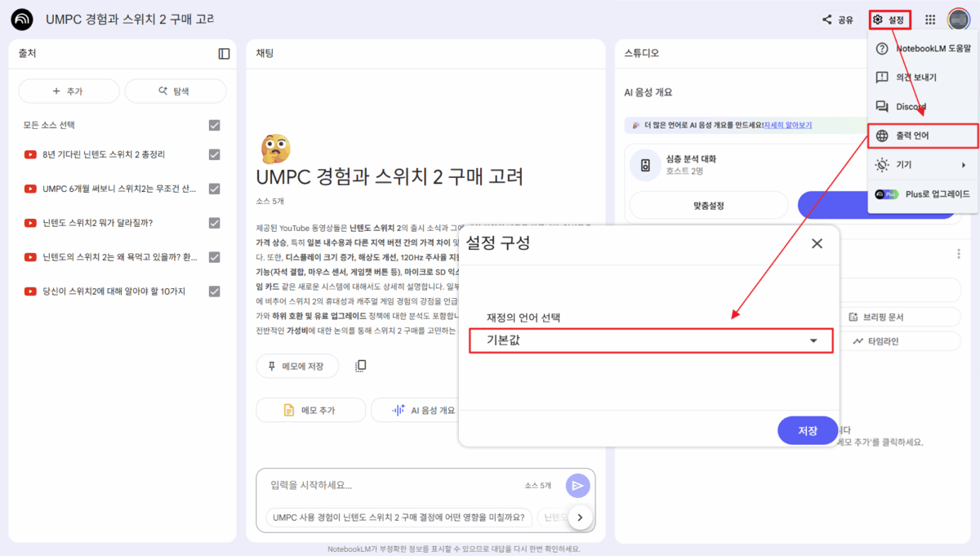The image size is (980, 556).
Task: Open source title 8년 기다린 닌텐도 스위치 2 총정리
Action: point(104,154)
